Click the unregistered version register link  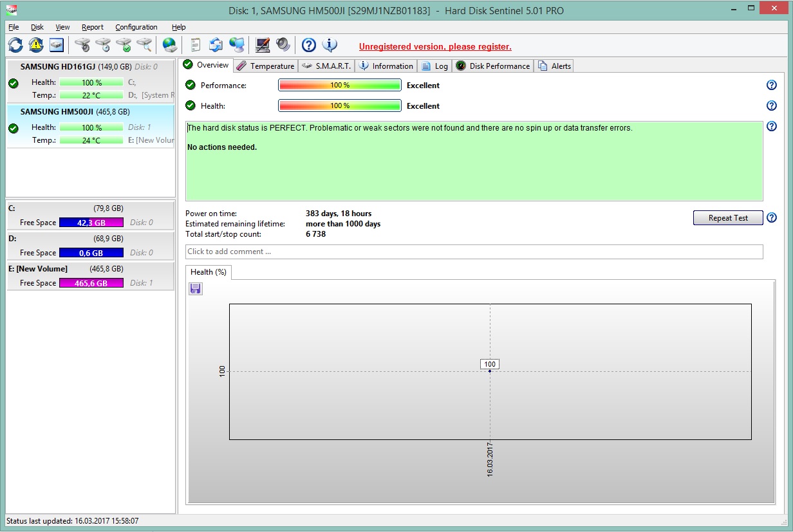[435, 47]
